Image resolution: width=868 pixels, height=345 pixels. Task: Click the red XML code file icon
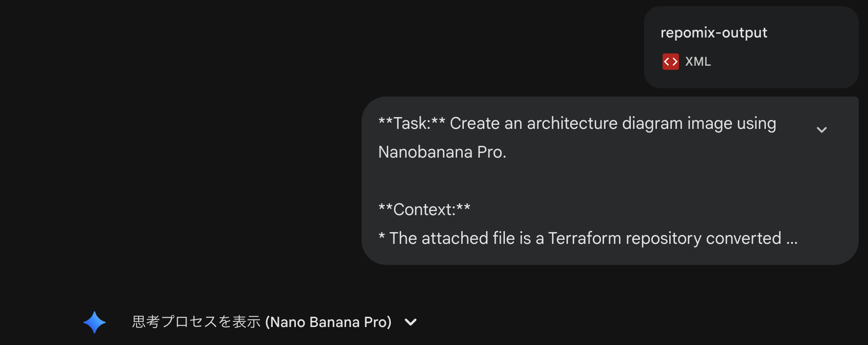pyautogui.click(x=670, y=62)
